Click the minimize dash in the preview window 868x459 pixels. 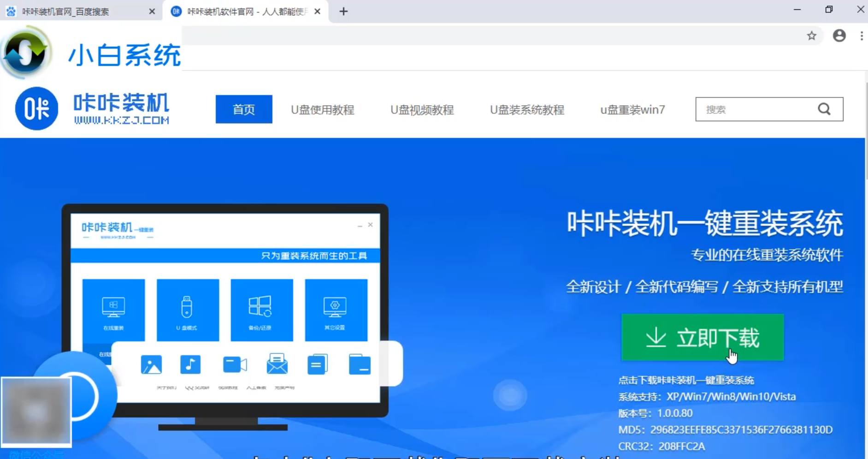(x=360, y=226)
